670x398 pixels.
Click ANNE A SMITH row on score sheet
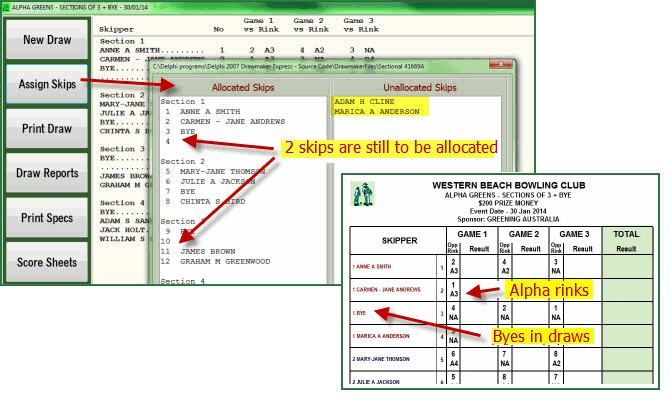pyautogui.click(x=372, y=266)
